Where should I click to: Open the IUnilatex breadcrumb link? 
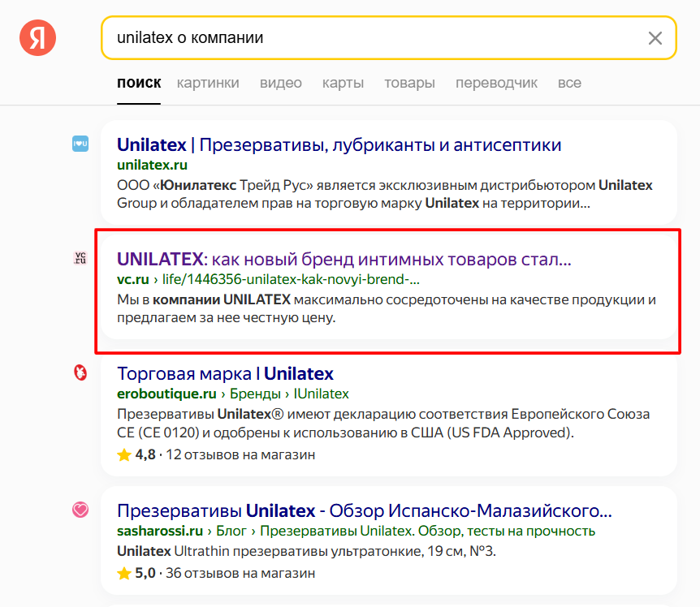coord(322,394)
